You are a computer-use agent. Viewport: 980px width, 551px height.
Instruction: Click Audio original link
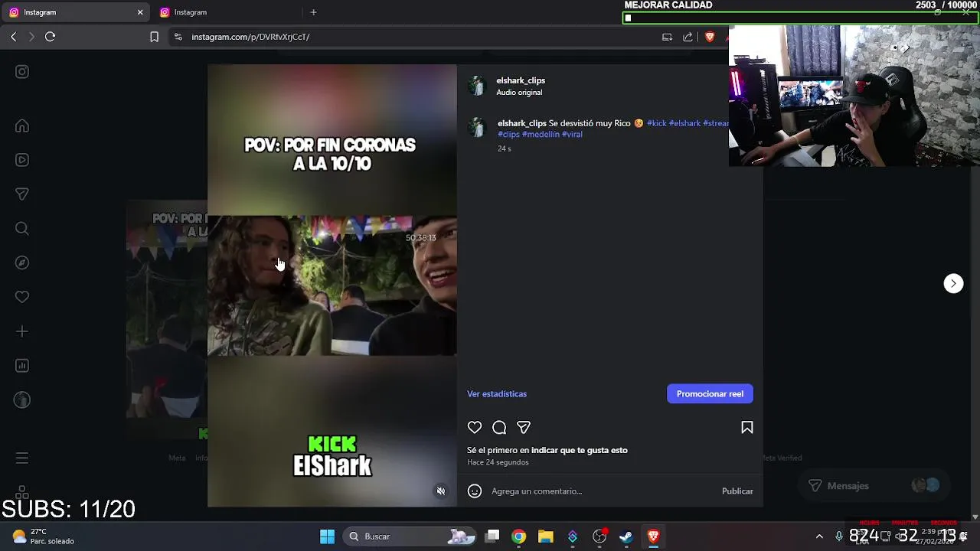pyautogui.click(x=519, y=93)
